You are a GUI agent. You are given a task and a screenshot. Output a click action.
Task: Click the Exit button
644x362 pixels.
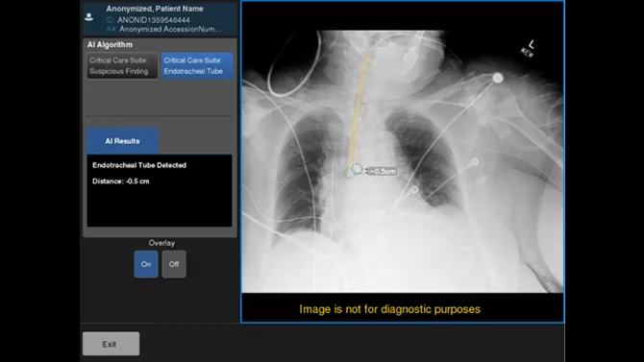coord(111,344)
